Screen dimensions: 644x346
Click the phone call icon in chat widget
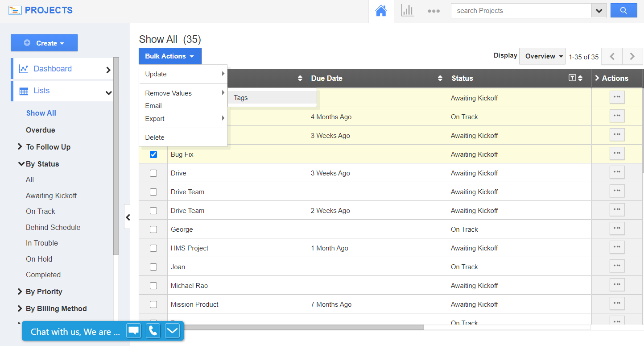[x=153, y=331]
